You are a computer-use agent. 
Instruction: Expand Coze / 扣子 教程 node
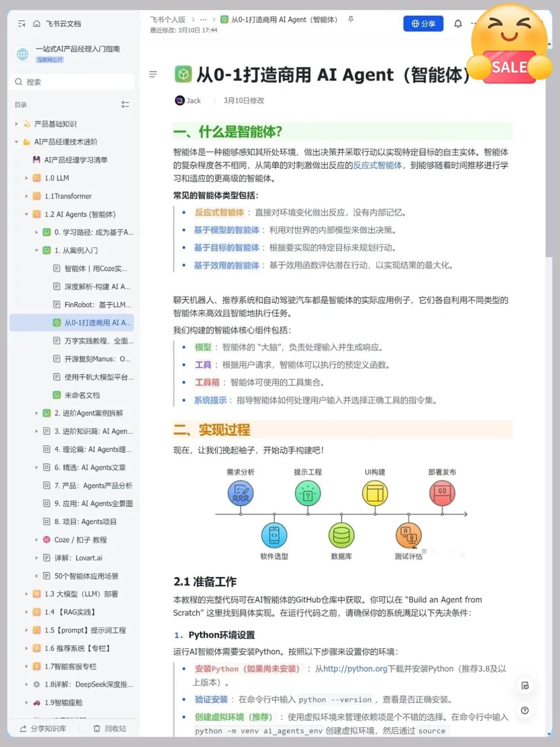coord(37,540)
